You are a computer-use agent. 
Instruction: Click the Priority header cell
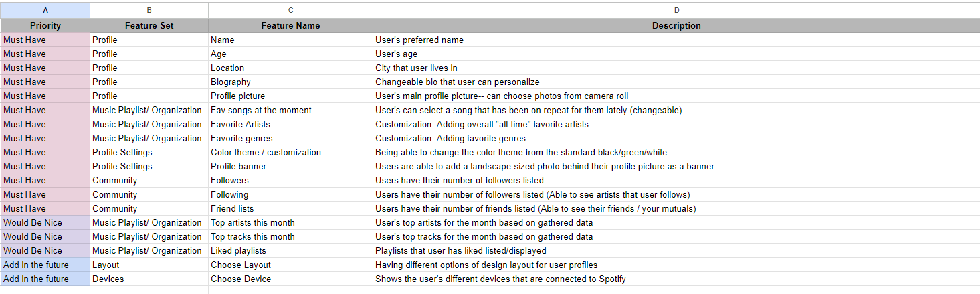[45, 25]
